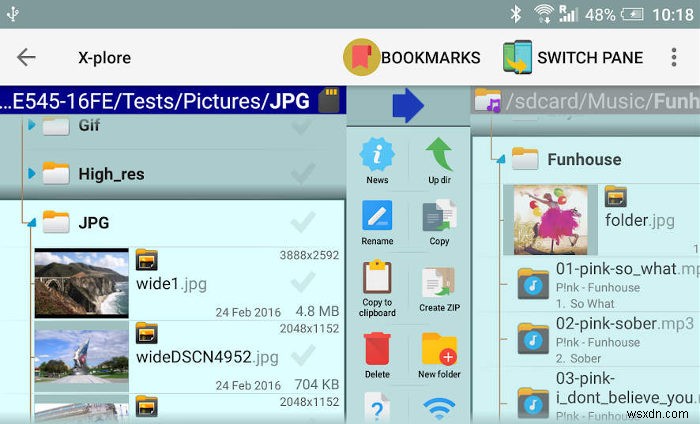Open the News info badge
This screenshot has width=700, height=424.
pyautogui.click(x=377, y=154)
